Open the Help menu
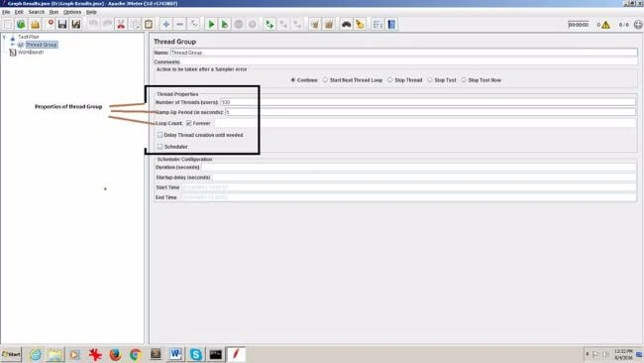This screenshot has width=644, height=363. pyautogui.click(x=91, y=12)
